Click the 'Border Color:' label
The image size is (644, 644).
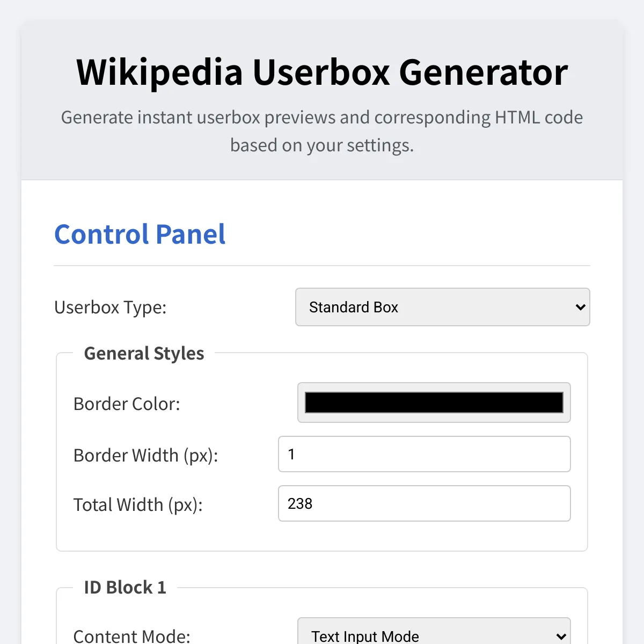tap(127, 404)
